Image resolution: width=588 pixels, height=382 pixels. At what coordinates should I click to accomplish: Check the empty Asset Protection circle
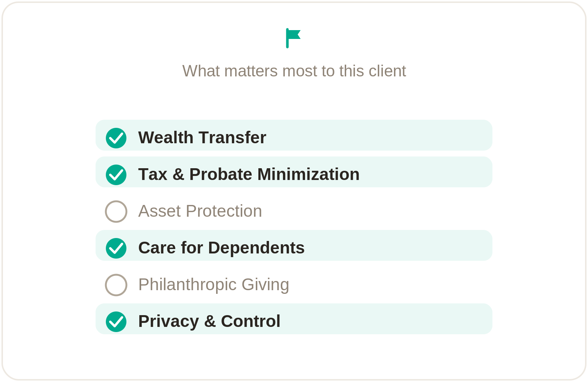point(116,212)
